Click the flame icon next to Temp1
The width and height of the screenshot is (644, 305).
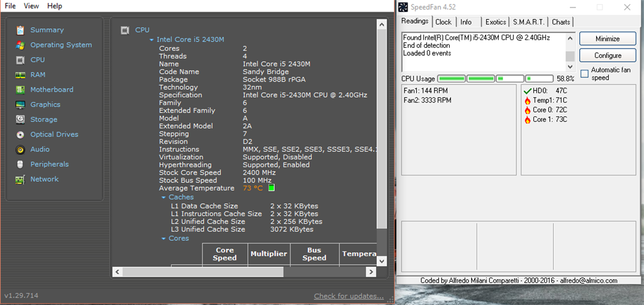pos(528,101)
